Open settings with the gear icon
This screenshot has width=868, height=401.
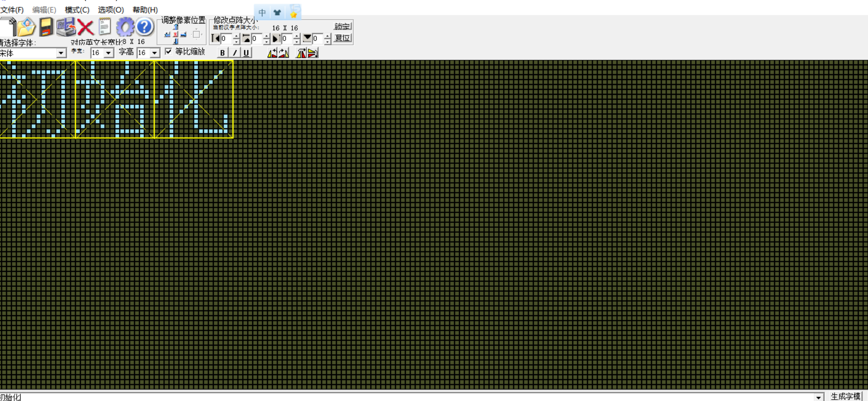(125, 27)
